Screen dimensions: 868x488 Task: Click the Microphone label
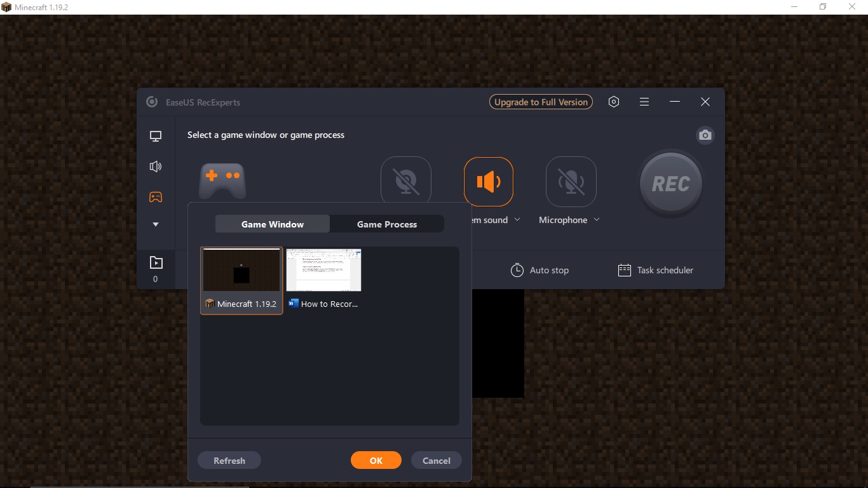click(563, 220)
